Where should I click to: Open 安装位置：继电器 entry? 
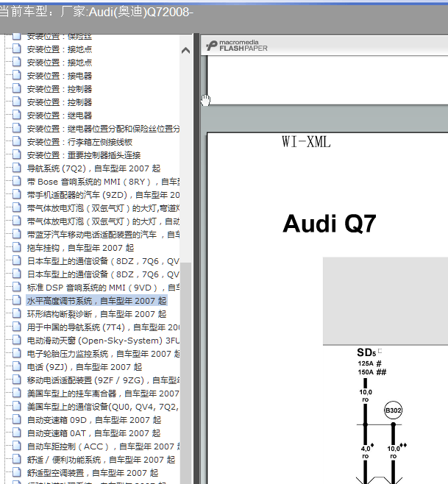click(x=60, y=115)
